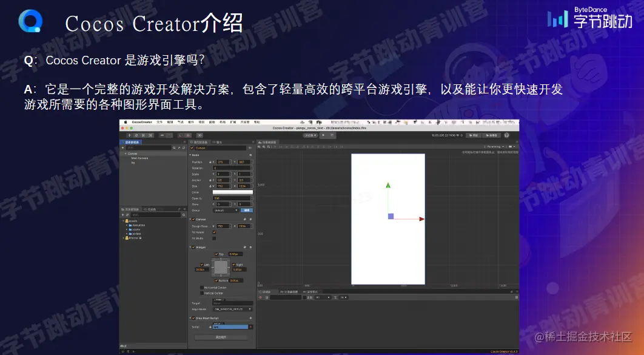Click the search icon in the assets panel
This screenshot has height=355, width=644.
(x=184, y=215)
